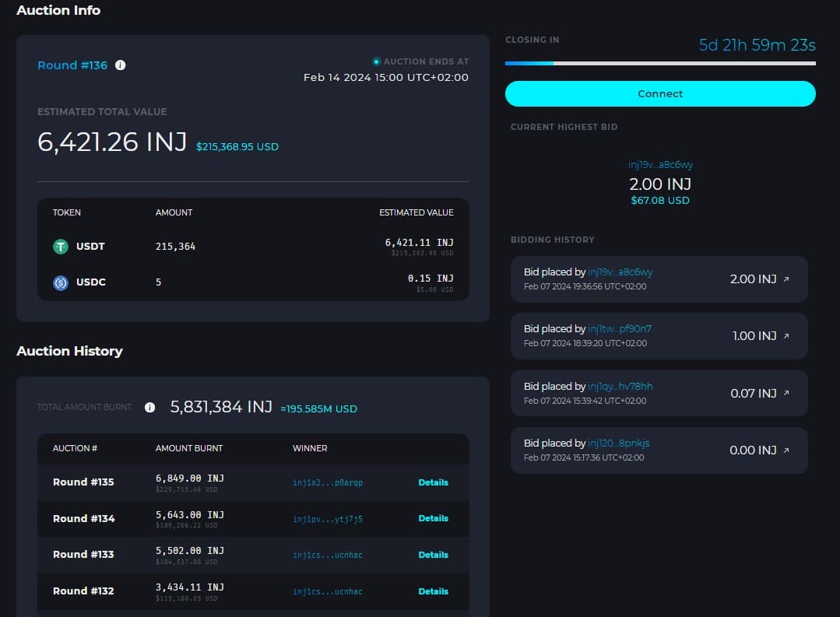This screenshot has height=617, width=840.
Task: View Details for Round #135
Action: pos(433,482)
